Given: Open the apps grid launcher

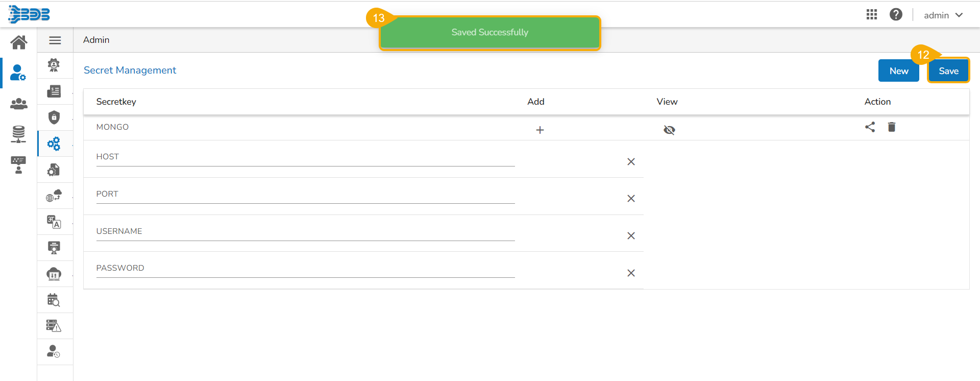Looking at the screenshot, I should pyautogui.click(x=872, y=15).
